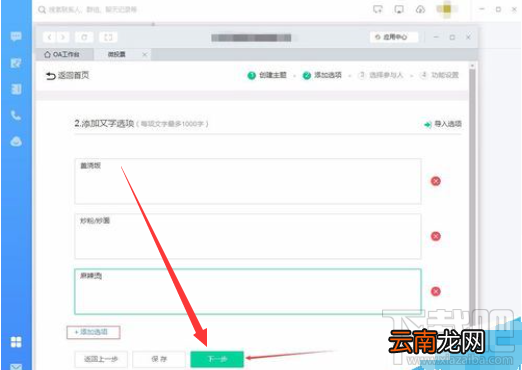522x370 pixels.
Task: Click the second option text box 炒粉/炒面
Action: 248,236
